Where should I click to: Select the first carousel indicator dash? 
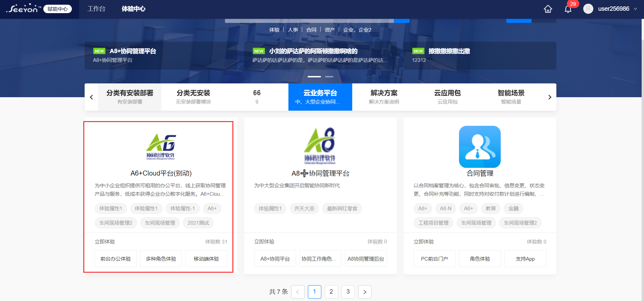314,77
